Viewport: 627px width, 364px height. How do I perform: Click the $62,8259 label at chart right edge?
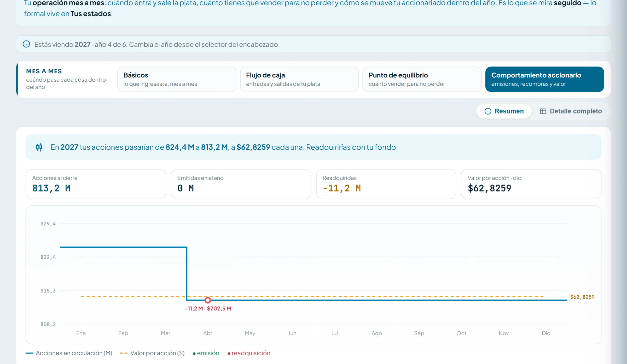click(x=582, y=297)
